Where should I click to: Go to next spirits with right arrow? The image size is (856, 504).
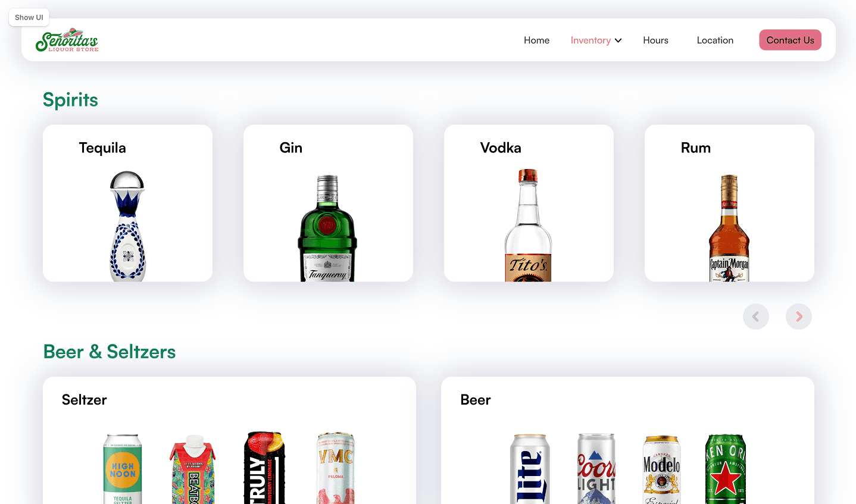pos(799,317)
